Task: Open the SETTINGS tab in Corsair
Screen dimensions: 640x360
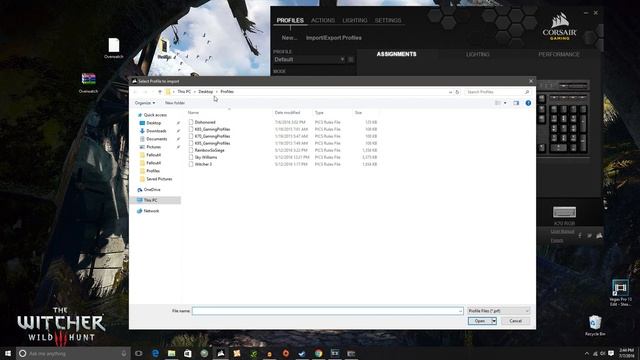Action: 388,20
